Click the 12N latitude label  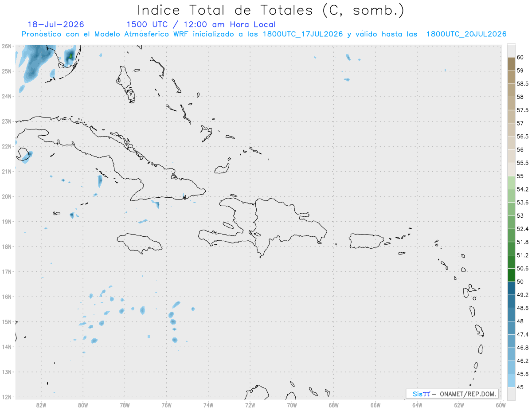tap(7, 397)
